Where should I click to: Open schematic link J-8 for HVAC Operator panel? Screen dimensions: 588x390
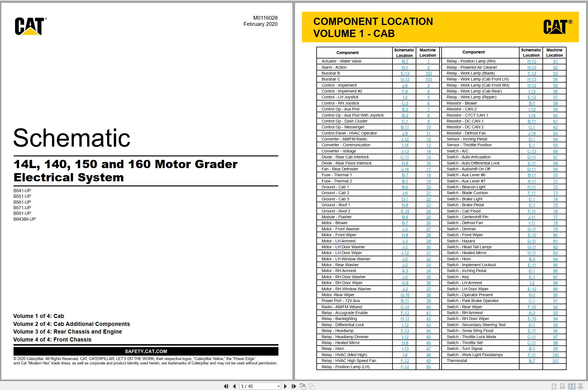coord(405,133)
